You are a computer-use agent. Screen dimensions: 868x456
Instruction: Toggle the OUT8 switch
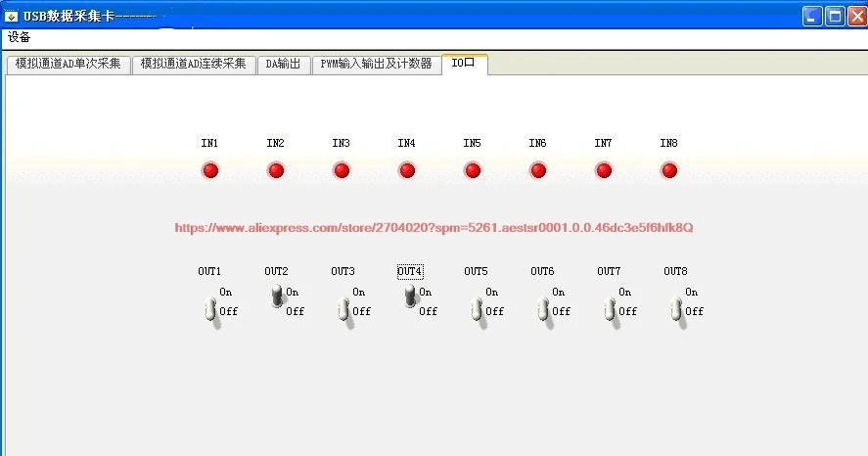tap(676, 310)
